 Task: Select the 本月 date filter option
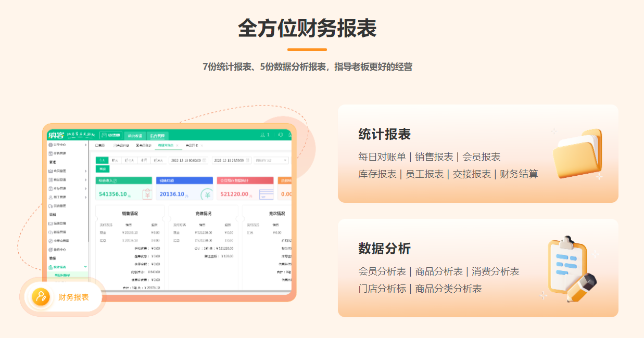click(144, 161)
